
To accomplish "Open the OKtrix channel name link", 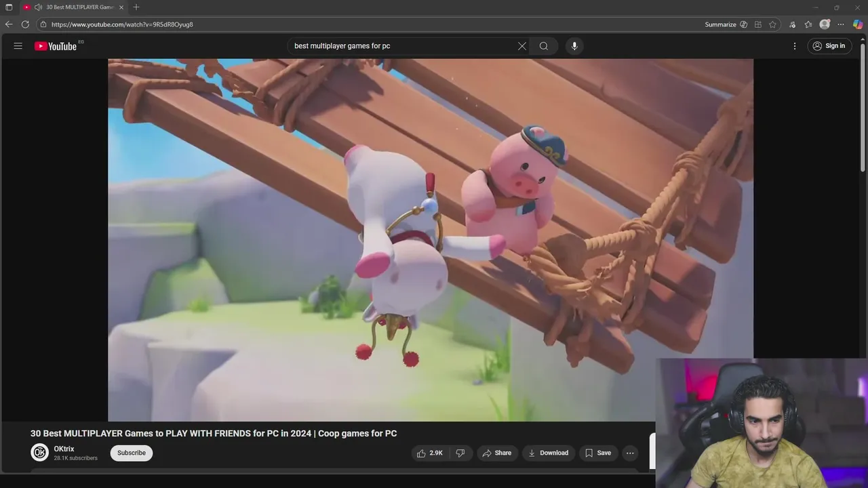I will coord(64,449).
